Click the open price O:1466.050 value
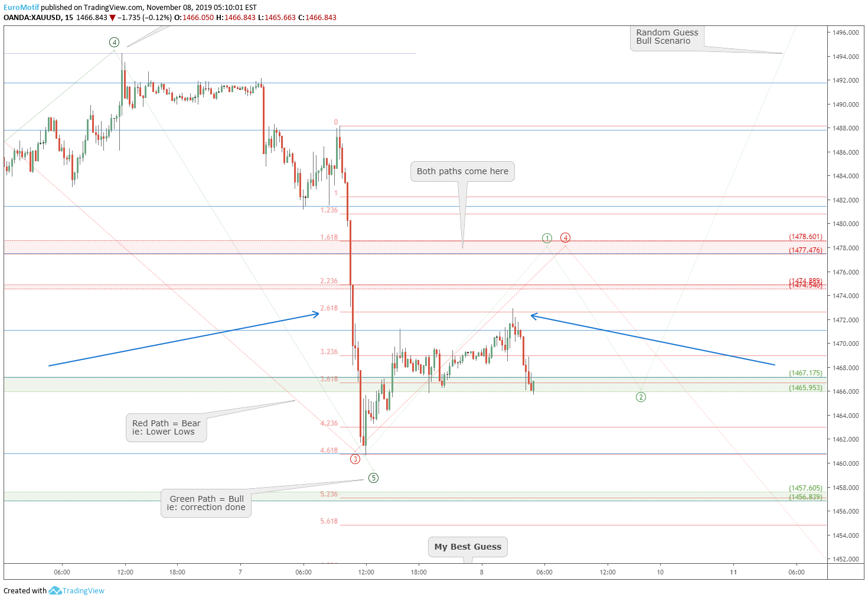 (x=194, y=18)
